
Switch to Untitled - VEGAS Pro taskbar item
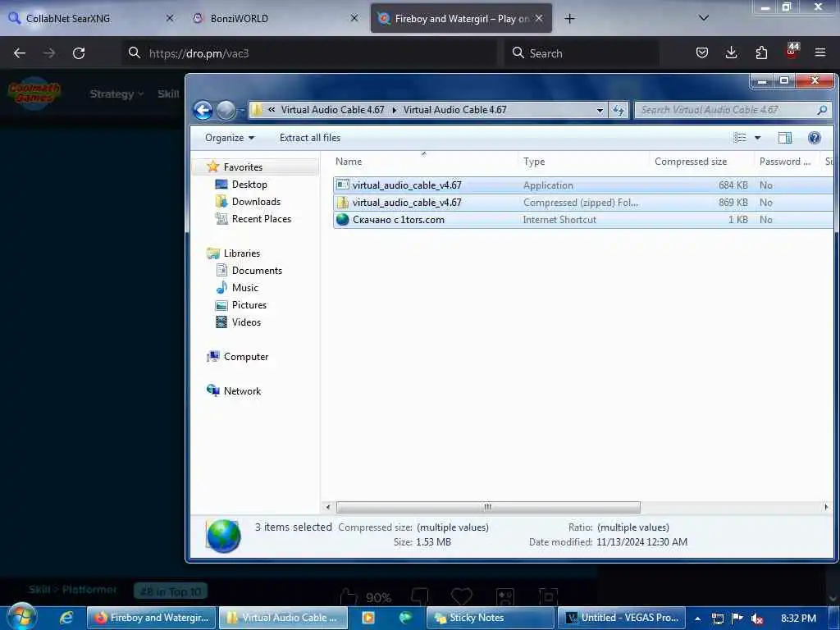coord(622,618)
